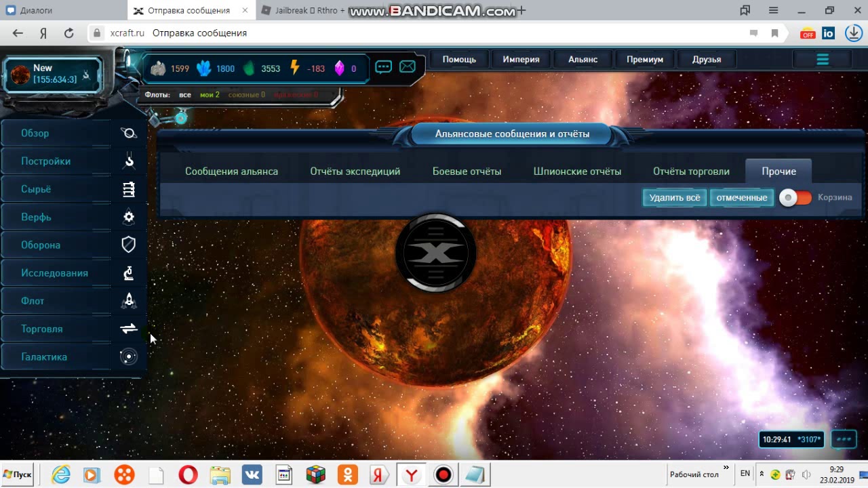
Task: Click the Удалить всё button
Action: (x=674, y=198)
